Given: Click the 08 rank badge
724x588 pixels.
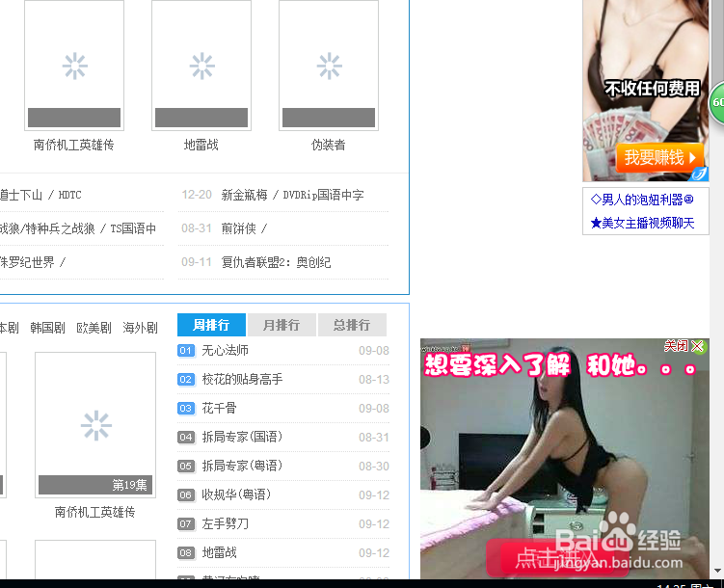Looking at the screenshot, I should click(x=186, y=553).
